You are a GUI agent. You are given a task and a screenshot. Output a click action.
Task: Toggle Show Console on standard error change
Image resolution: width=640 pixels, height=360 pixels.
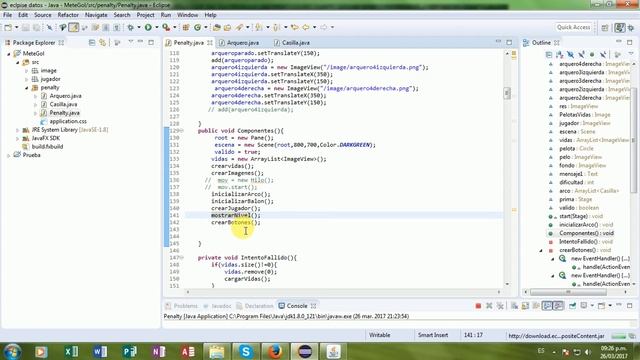558,306
